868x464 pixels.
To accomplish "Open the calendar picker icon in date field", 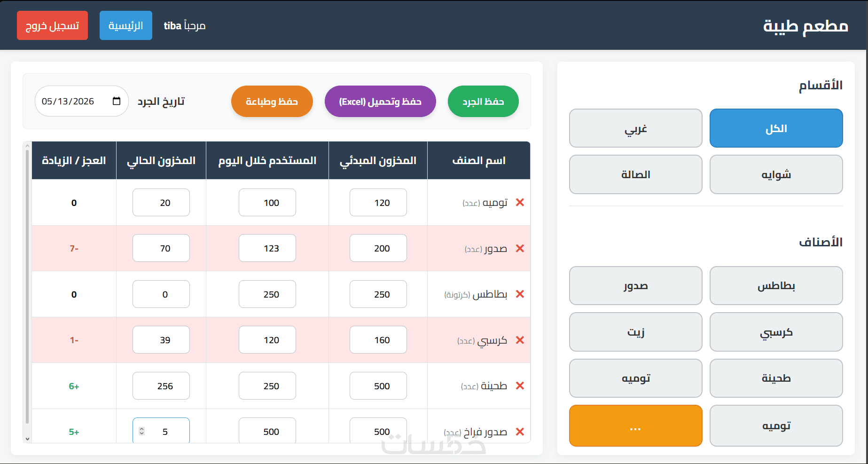I will click(x=117, y=101).
